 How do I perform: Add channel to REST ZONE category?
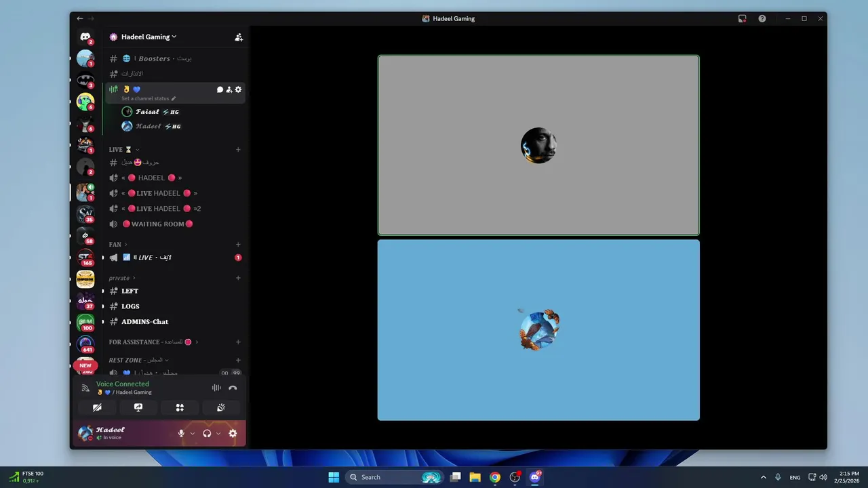pos(238,360)
